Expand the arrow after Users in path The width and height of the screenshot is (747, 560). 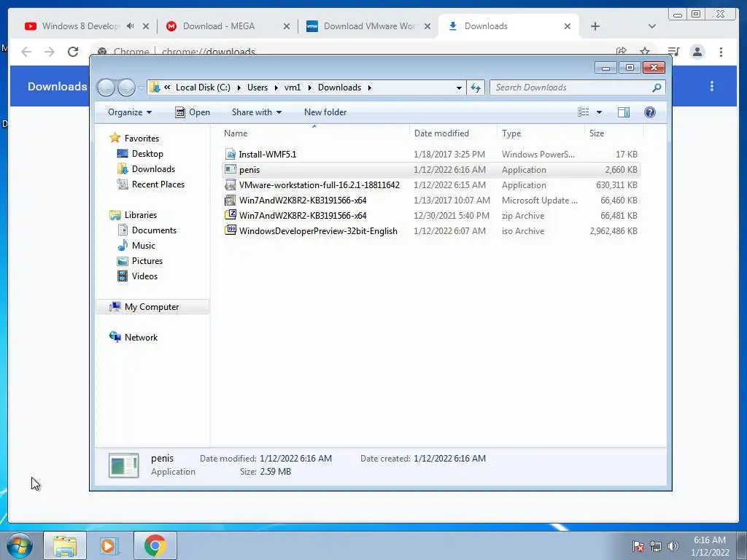(276, 87)
